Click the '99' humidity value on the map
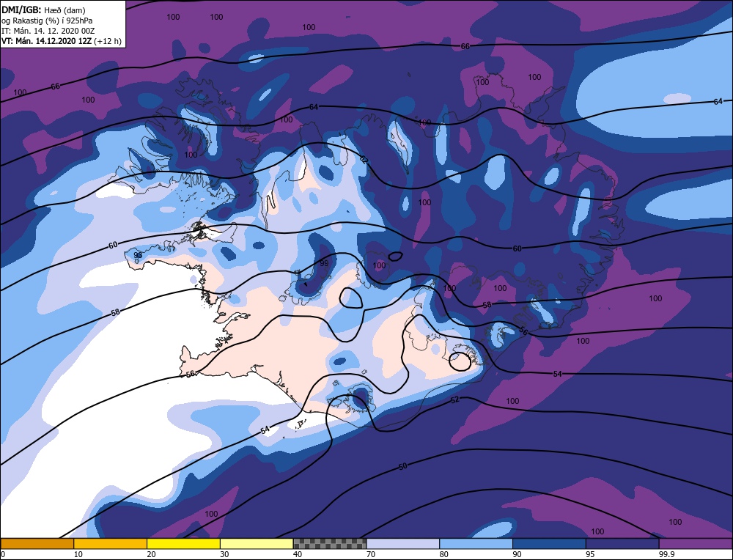Screen dimensions: 733x560 point(324,264)
